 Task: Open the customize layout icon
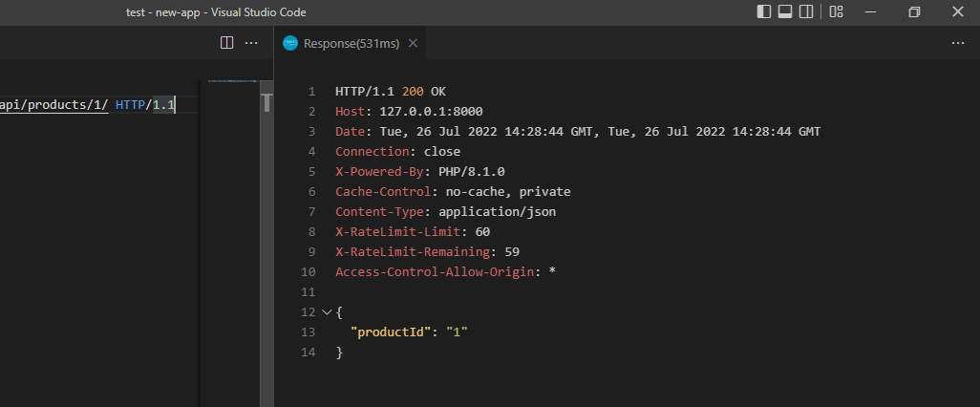coord(837,11)
